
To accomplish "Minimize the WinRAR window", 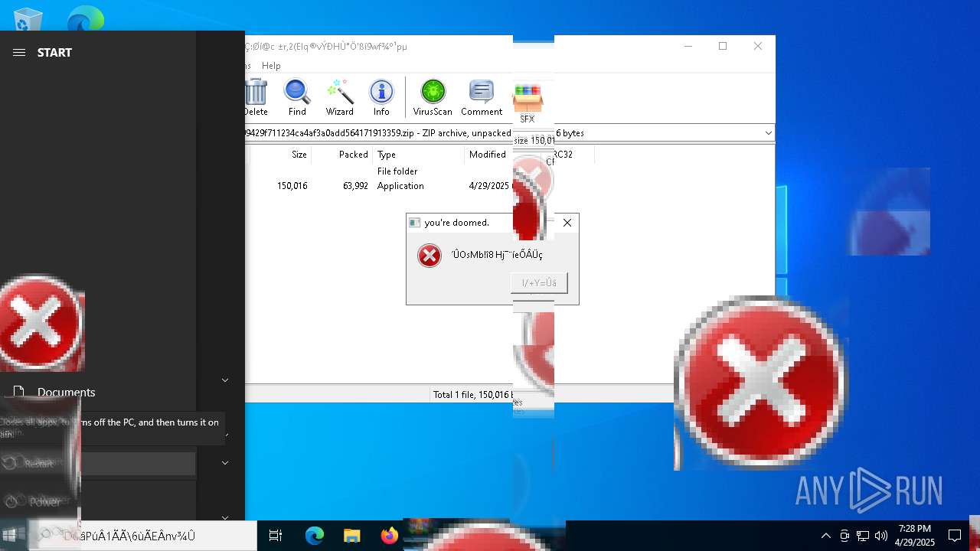I will coord(688,47).
